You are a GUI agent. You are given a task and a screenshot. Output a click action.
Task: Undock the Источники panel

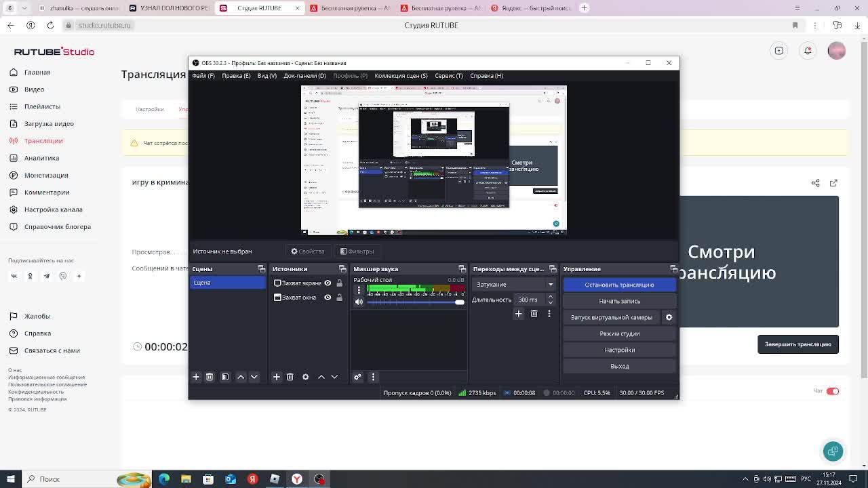click(x=342, y=269)
